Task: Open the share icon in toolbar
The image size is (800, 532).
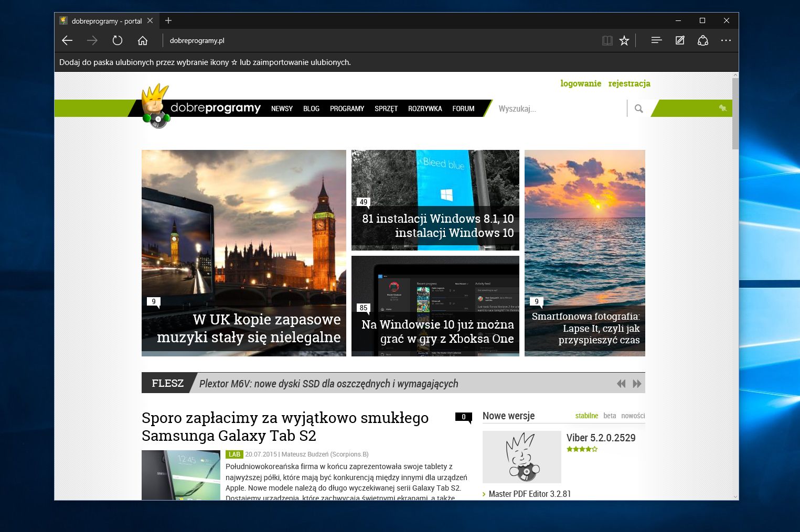Action: pyautogui.click(x=703, y=40)
